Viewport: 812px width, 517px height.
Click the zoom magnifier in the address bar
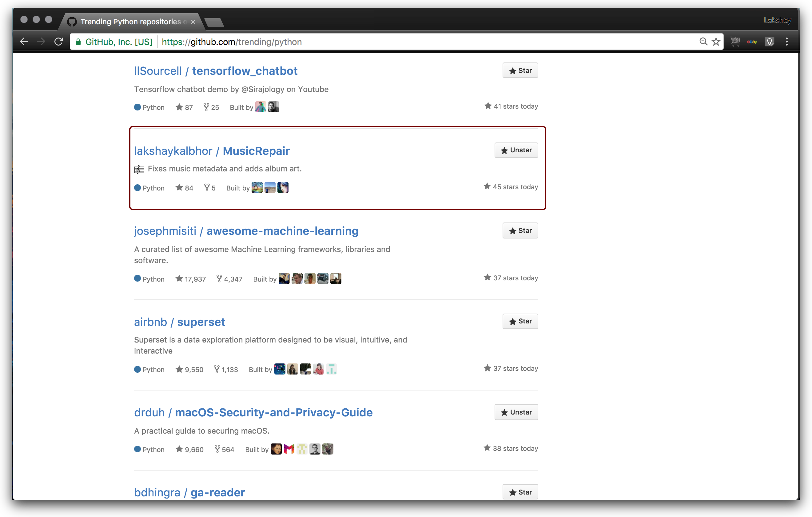703,42
